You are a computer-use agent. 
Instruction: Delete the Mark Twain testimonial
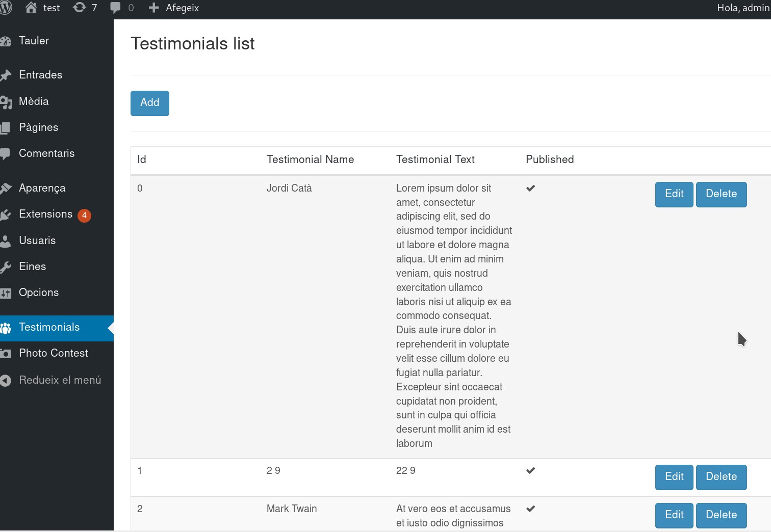(x=721, y=515)
